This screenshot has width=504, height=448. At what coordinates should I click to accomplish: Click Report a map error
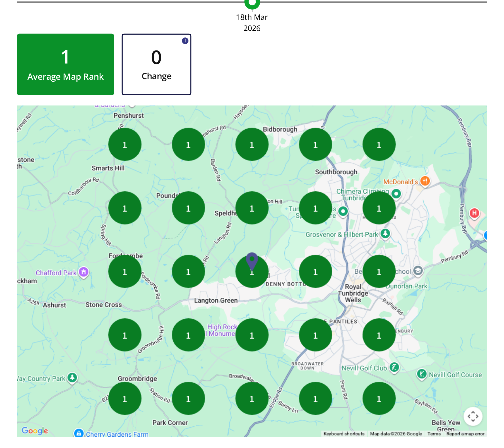[466, 434]
